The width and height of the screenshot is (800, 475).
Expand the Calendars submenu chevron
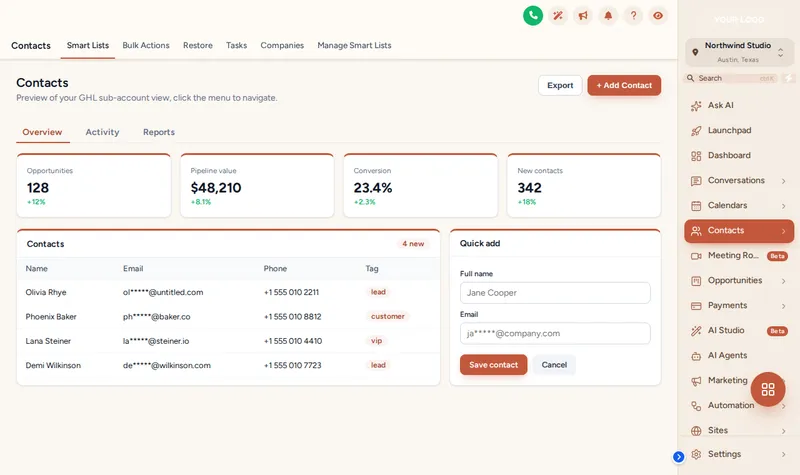(x=783, y=206)
